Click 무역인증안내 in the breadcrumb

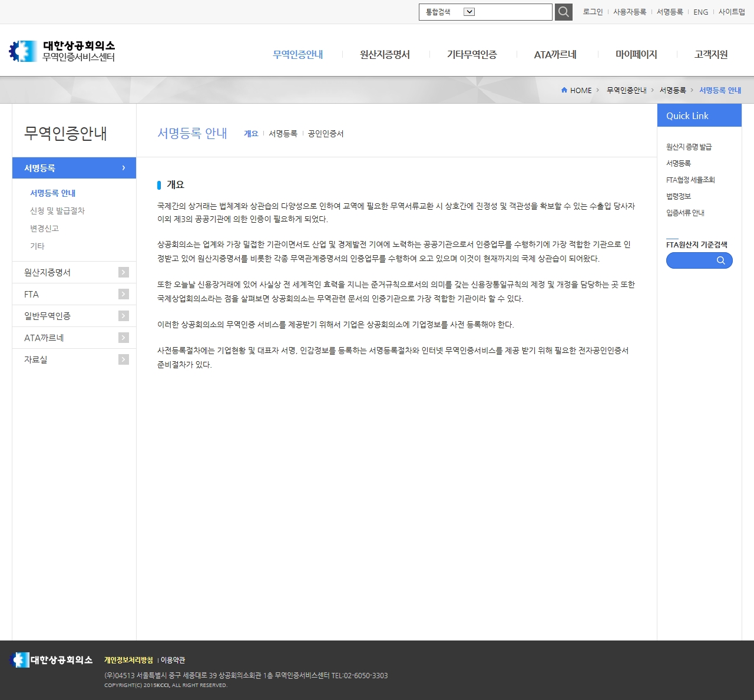627,90
